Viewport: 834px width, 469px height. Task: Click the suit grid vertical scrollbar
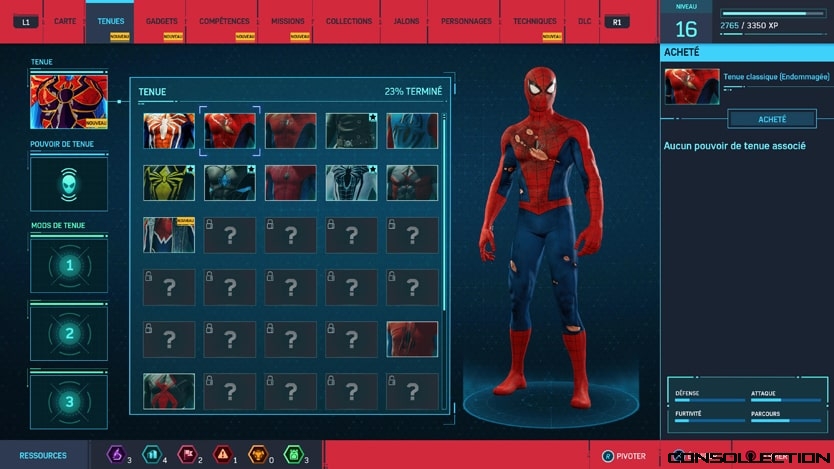(445, 213)
